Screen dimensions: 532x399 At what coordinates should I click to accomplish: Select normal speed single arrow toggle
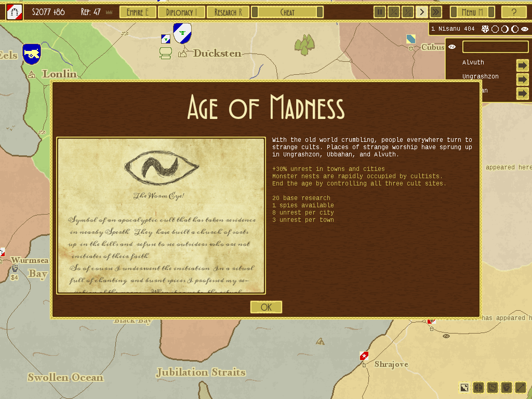pyautogui.click(x=422, y=12)
